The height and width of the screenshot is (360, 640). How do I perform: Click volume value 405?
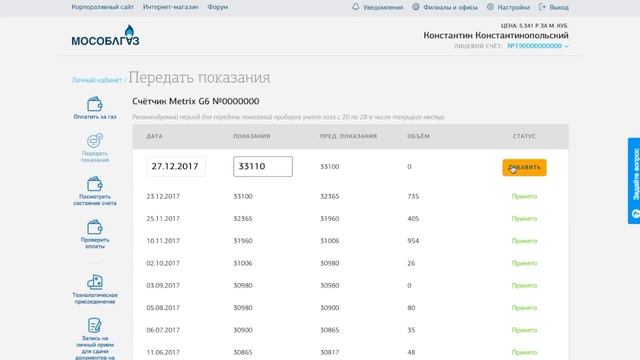click(x=413, y=219)
